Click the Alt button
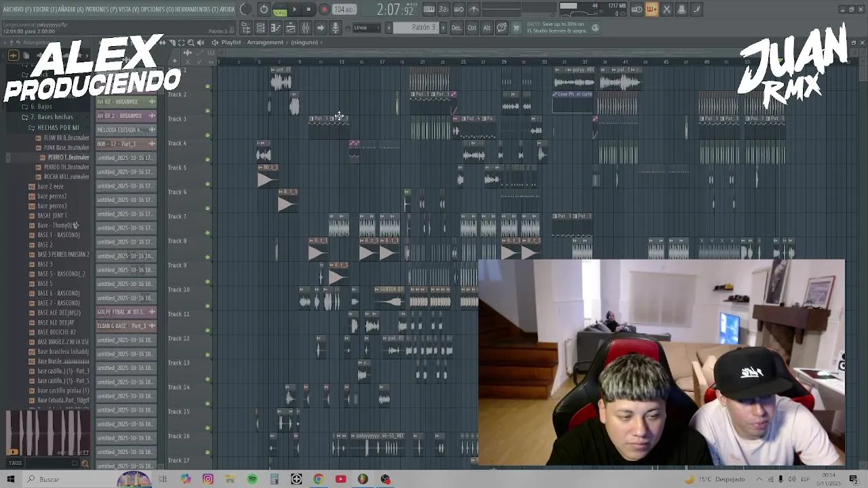Image resolution: width=868 pixels, height=488 pixels. click(486, 28)
